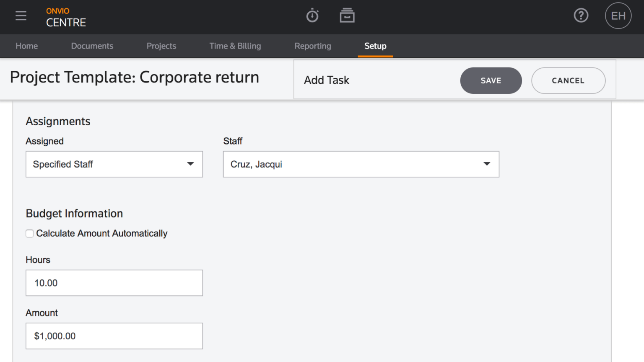
Task: Switch to the Projects tab
Action: (x=161, y=46)
